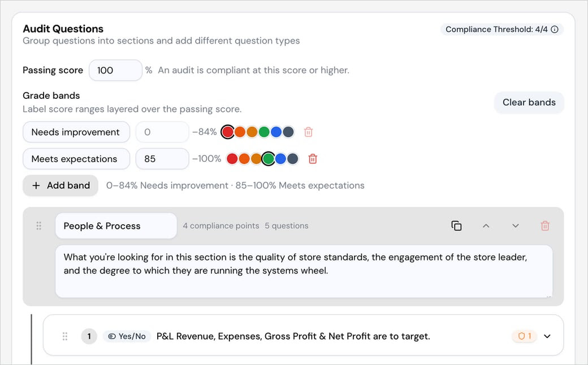Edit the Needs improvement lower bound field
588x365 pixels.
[x=162, y=132]
